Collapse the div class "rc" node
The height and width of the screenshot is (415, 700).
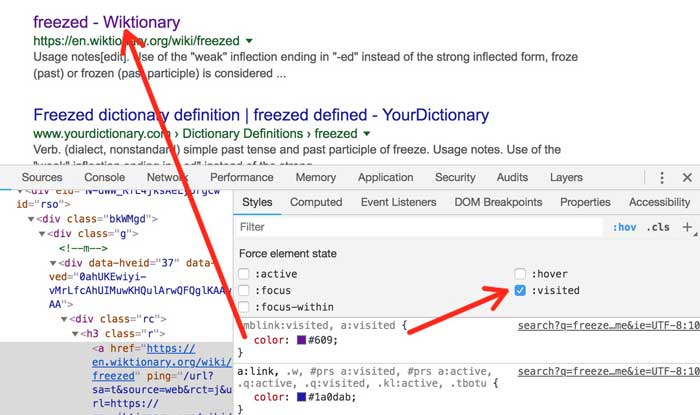coord(64,320)
